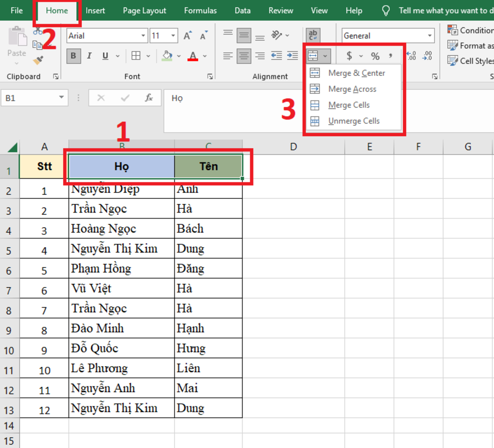Click Decrease Indent icon
Image resolution: width=494 pixels, height=448 pixels.
point(276,56)
